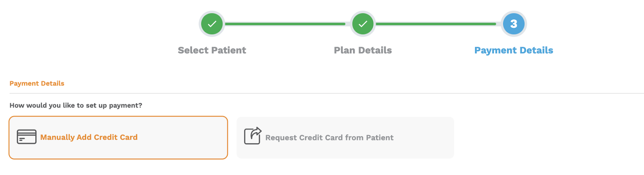644x175 pixels.
Task: Click the orange Payment Details section heading
Action: point(37,83)
